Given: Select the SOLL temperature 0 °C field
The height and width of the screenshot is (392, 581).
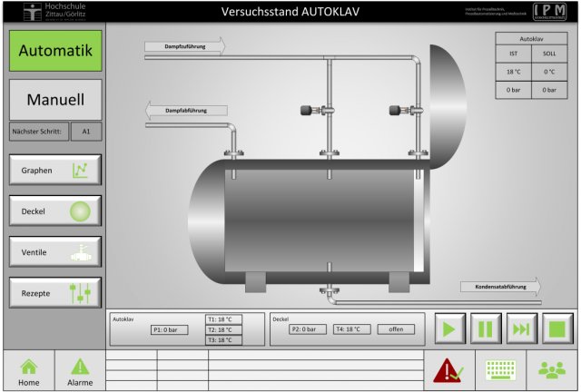Looking at the screenshot, I should (x=550, y=72).
